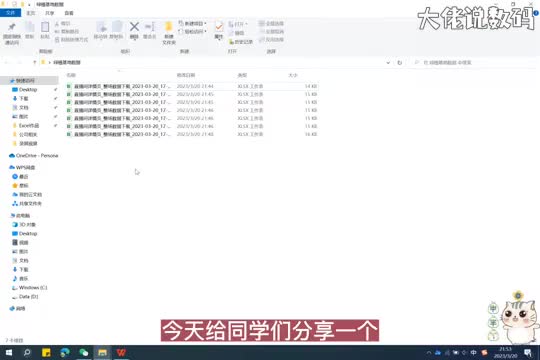Click the New folder ribbon button
540x360 pixels.
click(169, 33)
